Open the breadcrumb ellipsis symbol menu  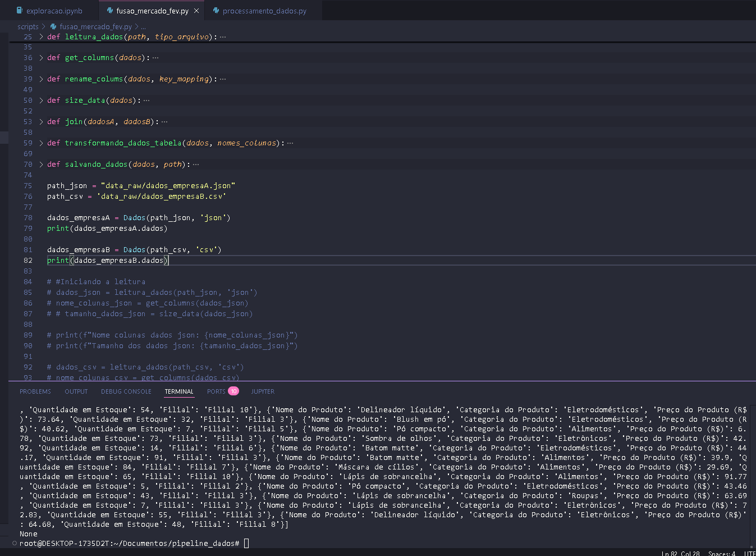[143, 26]
